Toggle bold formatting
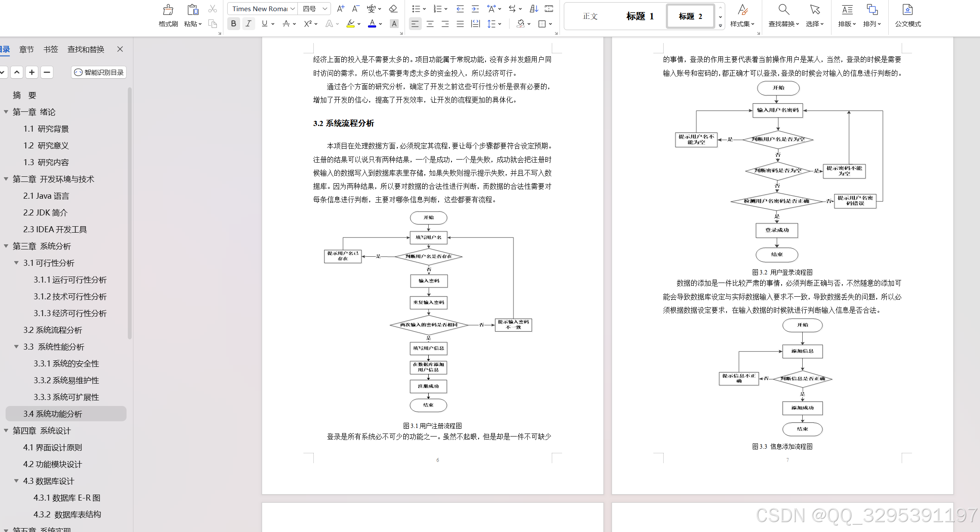This screenshot has width=980, height=532. click(x=233, y=24)
